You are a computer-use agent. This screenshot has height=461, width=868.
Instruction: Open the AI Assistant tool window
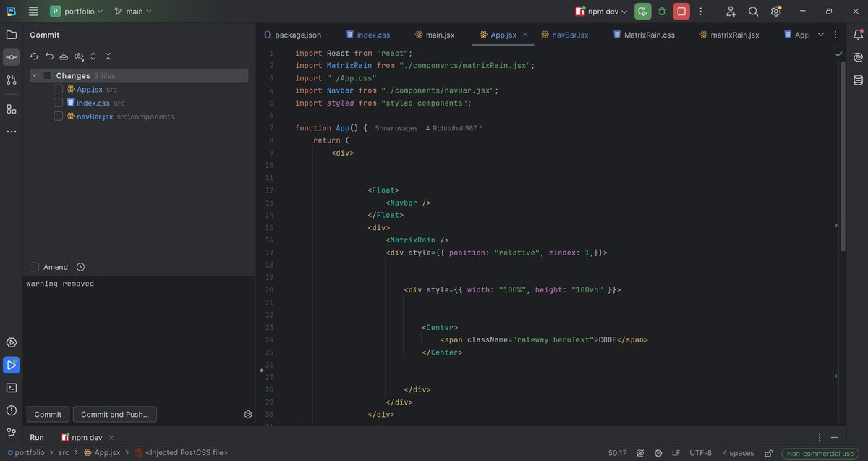pyautogui.click(x=858, y=57)
